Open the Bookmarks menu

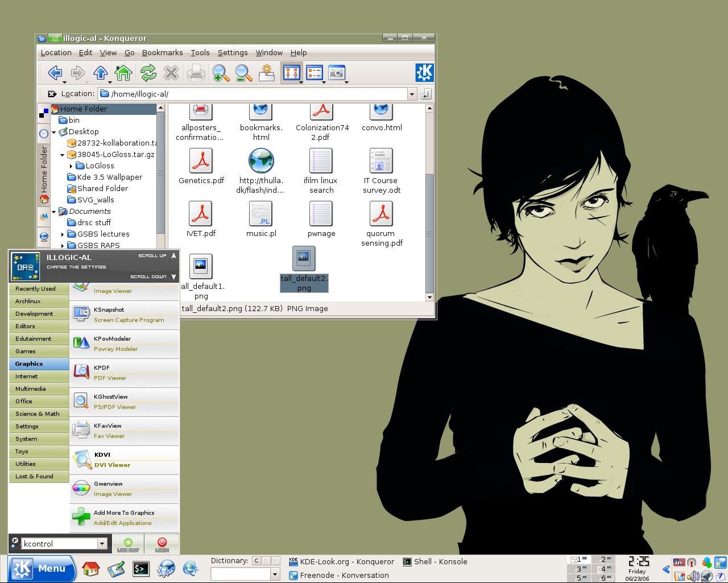point(162,52)
